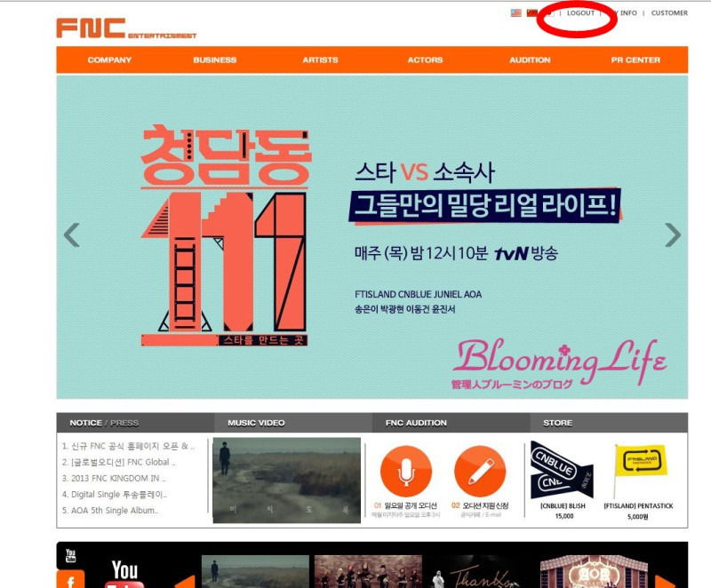Click the FNC Entertainment logo

(124, 28)
